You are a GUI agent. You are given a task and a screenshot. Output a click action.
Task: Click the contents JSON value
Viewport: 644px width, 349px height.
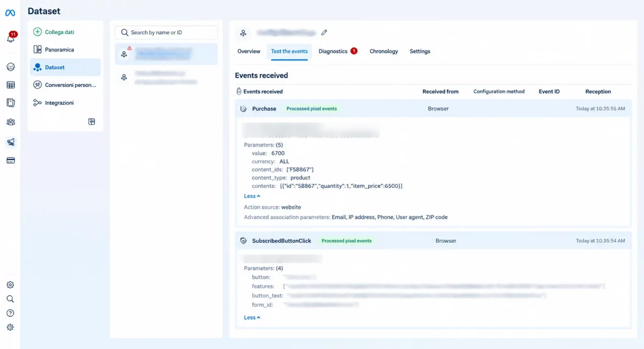click(341, 186)
